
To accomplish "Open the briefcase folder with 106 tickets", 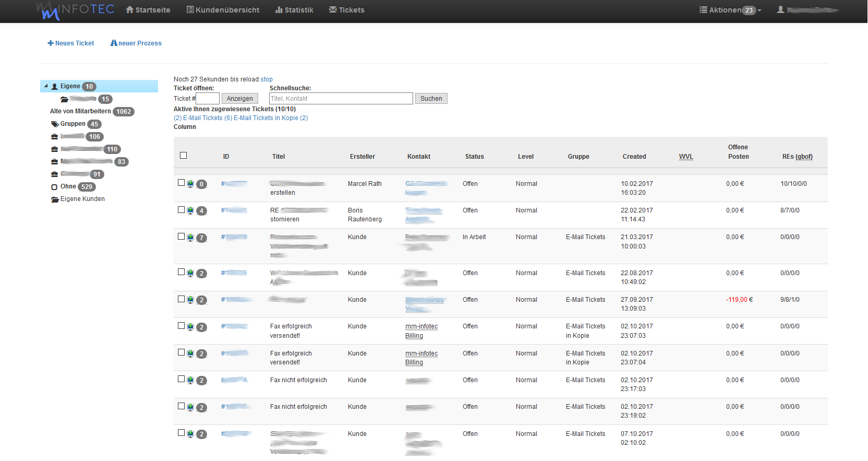I will click(x=77, y=137).
